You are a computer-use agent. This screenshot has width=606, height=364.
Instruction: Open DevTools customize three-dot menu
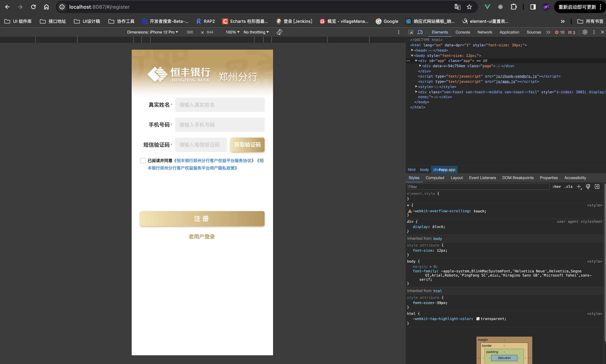point(594,32)
